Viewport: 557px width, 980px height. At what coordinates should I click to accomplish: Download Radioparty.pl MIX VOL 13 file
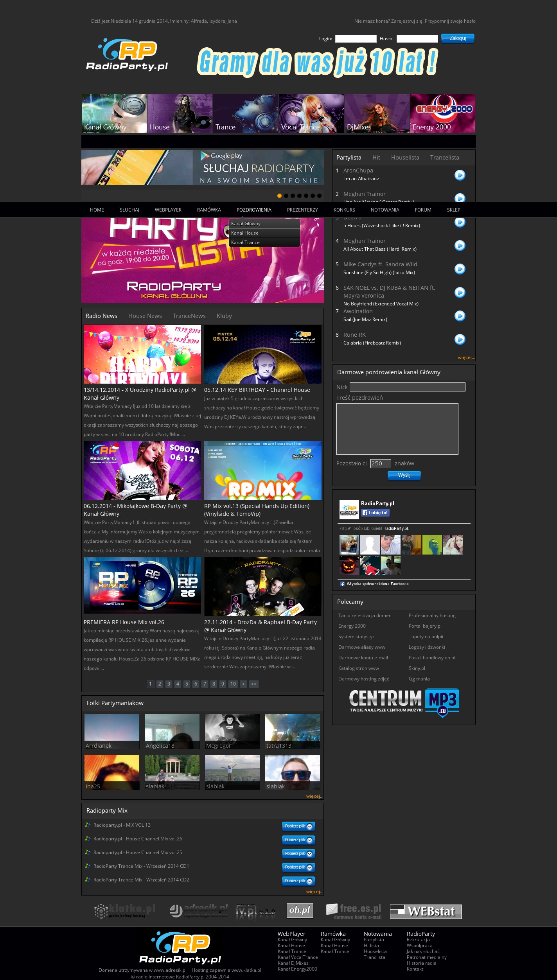click(298, 826)
